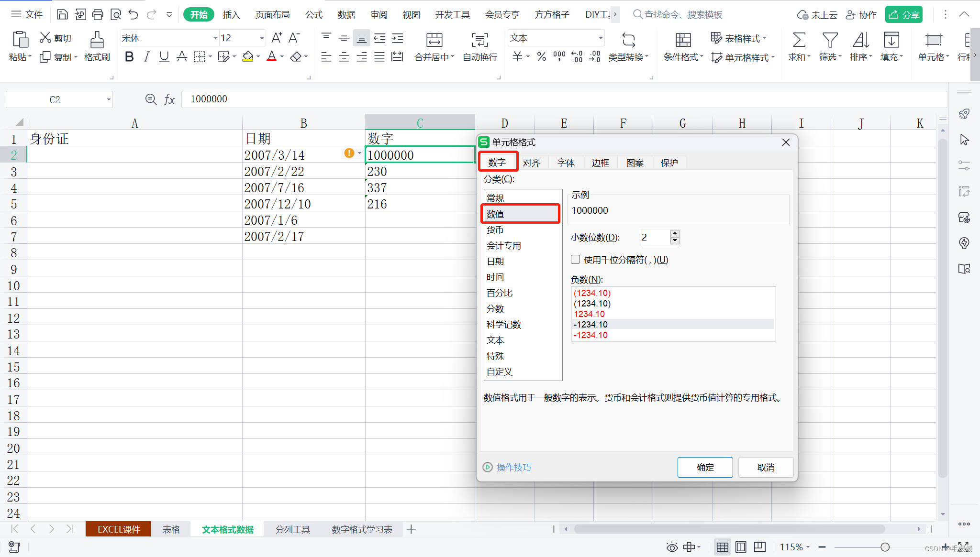980x557 pixels.
Task: Open the Name Box C2 dropdown arrow
Action: [x=109, y=100]
